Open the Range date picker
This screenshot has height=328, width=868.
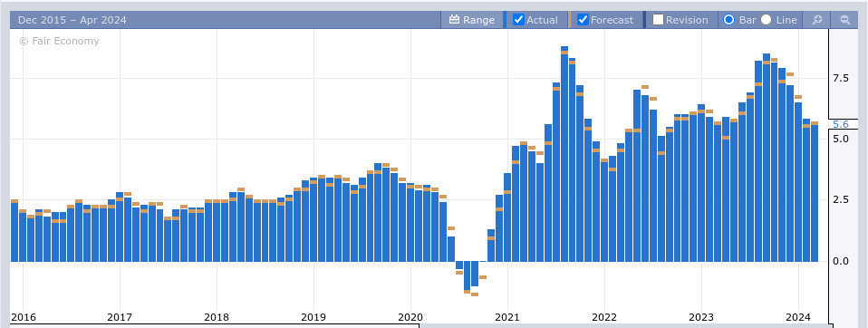pyautogui.click(x=472, y=20)
